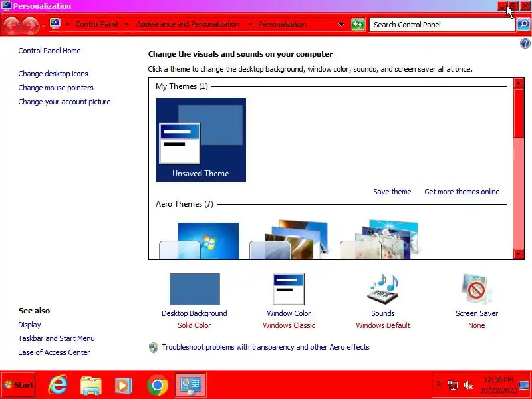Viewport: 532px width, 399px height.
Task: Click the Personalization title bar icon
Action: (7, 6)
